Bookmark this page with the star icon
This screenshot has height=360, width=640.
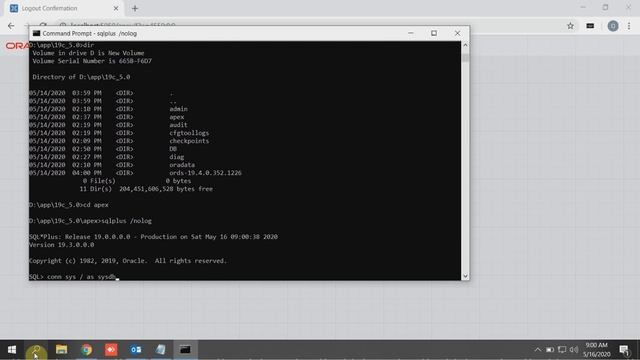point(570,26)
